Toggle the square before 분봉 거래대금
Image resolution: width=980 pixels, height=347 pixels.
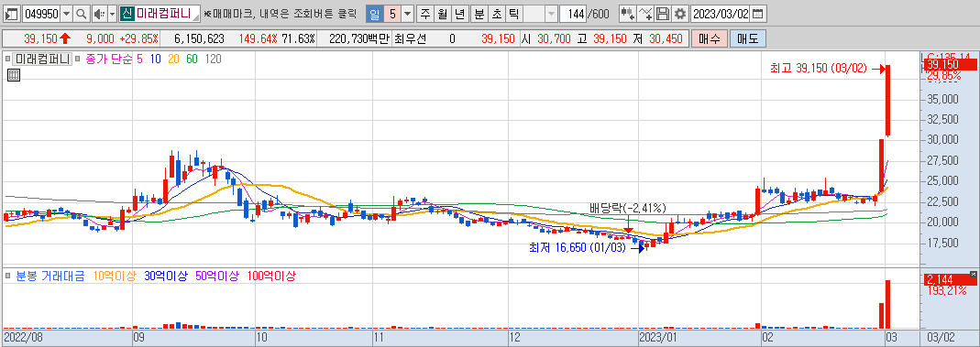pyautogui.click(x=7, y=276)
